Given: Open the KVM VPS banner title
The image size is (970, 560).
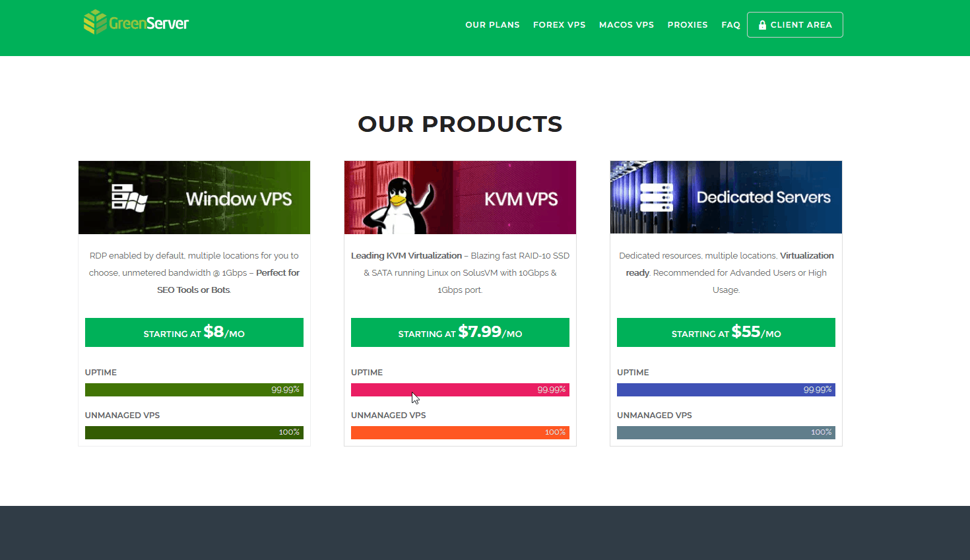Looking at the screenshot, I should (521, 199).
